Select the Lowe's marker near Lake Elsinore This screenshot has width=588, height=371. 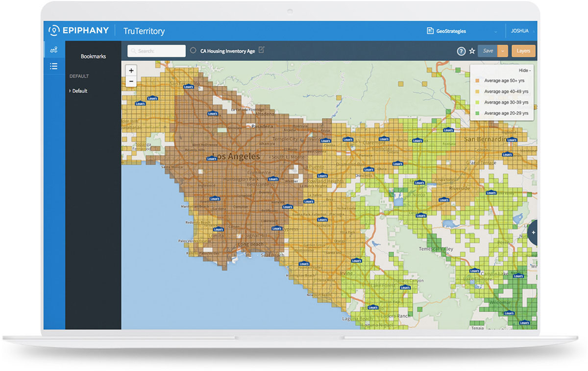[x=474, y=271]
